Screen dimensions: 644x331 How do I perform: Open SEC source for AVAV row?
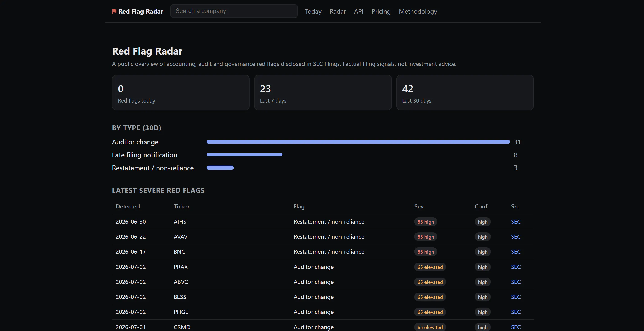pos(516,237)
